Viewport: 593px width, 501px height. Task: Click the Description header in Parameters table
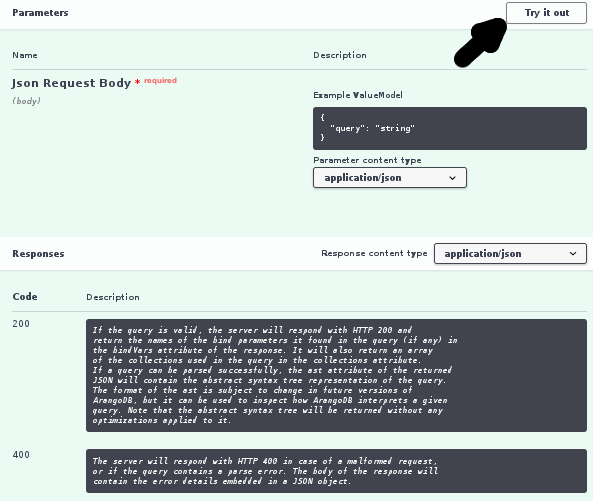point(340,55)
